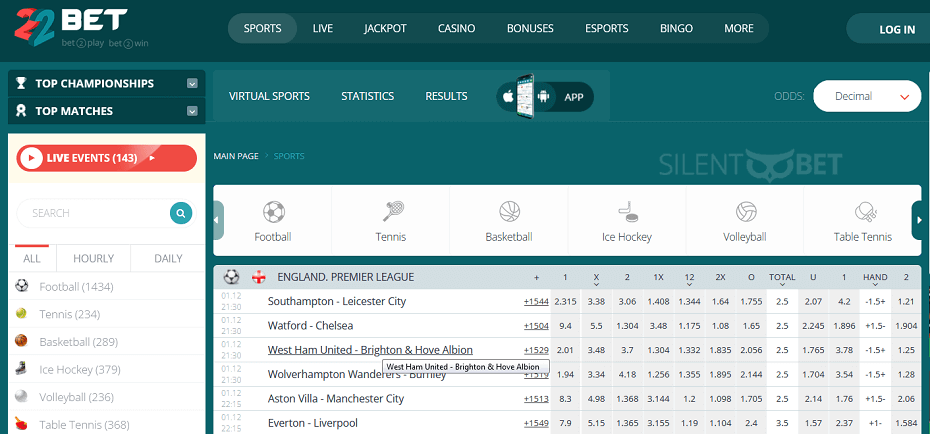Open STATISTICS page
Screen dimensions: 930x434
click(x=368, y=96)
